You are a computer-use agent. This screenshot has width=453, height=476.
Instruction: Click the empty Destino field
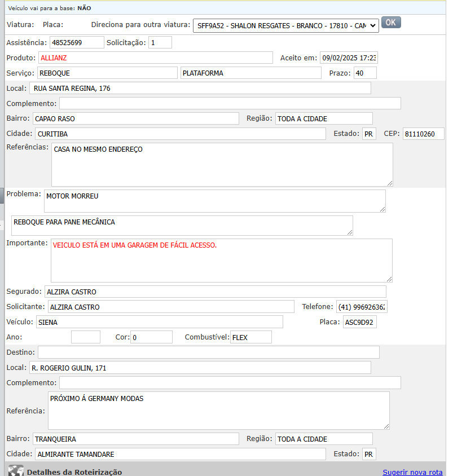208,352
